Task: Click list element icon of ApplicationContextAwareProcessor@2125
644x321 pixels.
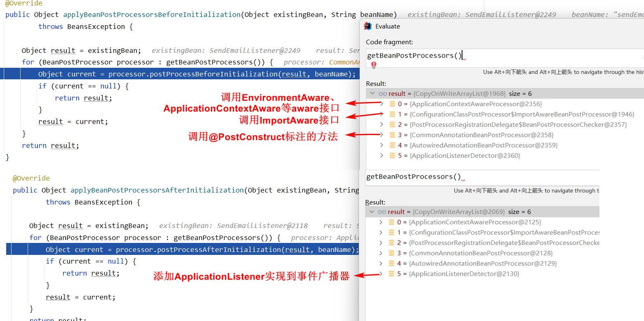Action: click(392, 222)
